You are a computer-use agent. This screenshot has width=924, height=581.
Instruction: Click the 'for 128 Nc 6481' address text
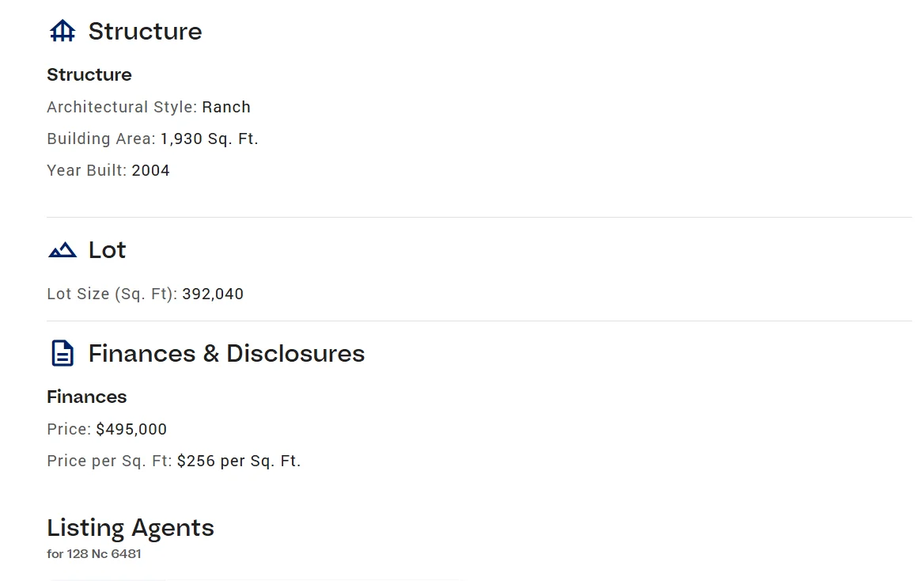94,554
